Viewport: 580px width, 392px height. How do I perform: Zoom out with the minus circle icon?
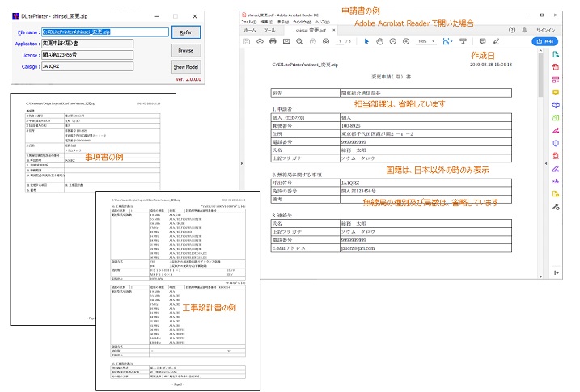pos(393,41)
